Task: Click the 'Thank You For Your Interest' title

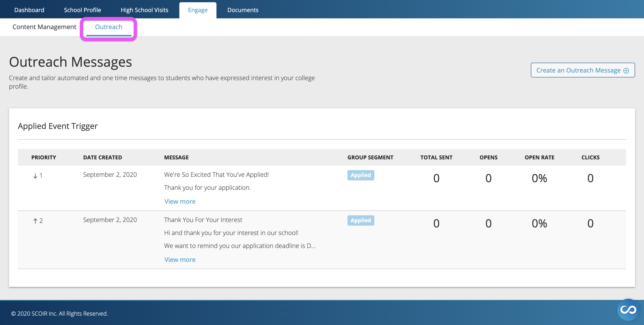Action: [x=203, y=220]
